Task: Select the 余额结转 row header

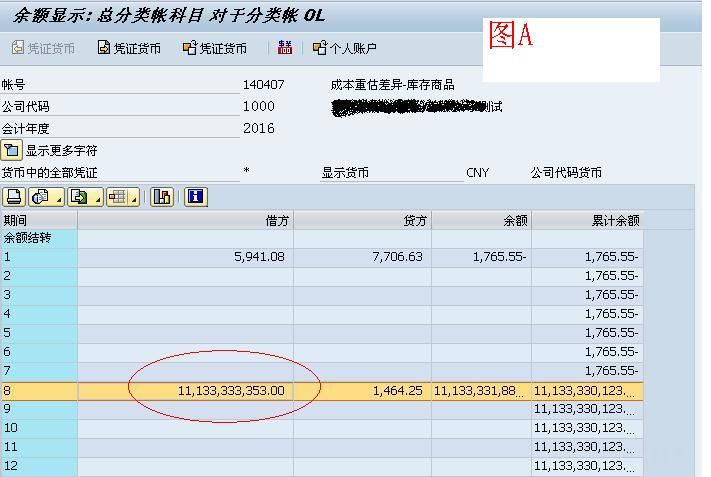Action: click(39, 238)
